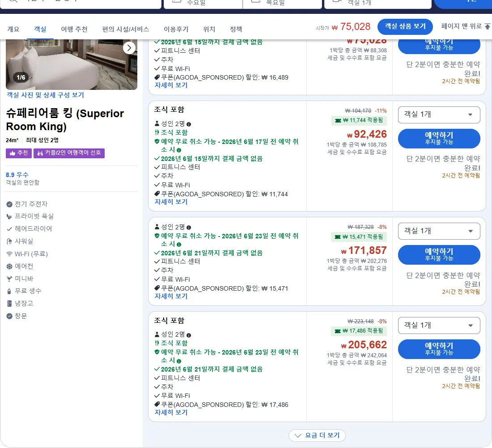Open the Superior Room King photo thumbnail
The width and height of the screenshot is (492, 448).
71,64
